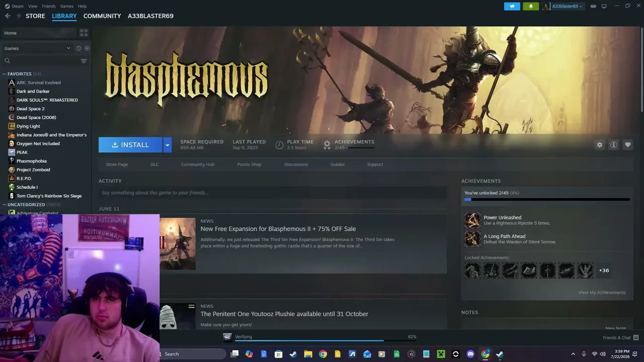Open the Power Unleashed achievement icon
Screen dimensions: 644x362
[x=472, y=220]
